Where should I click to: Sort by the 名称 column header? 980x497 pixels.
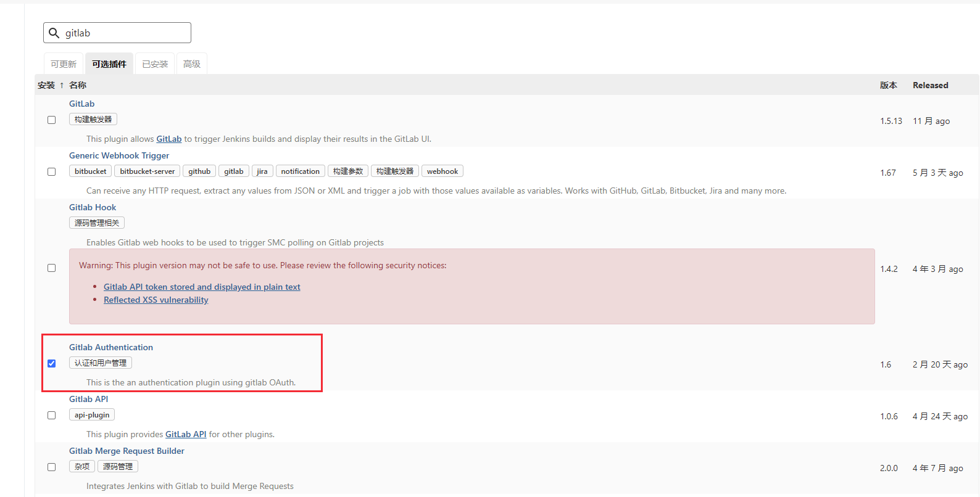(78, 85)
